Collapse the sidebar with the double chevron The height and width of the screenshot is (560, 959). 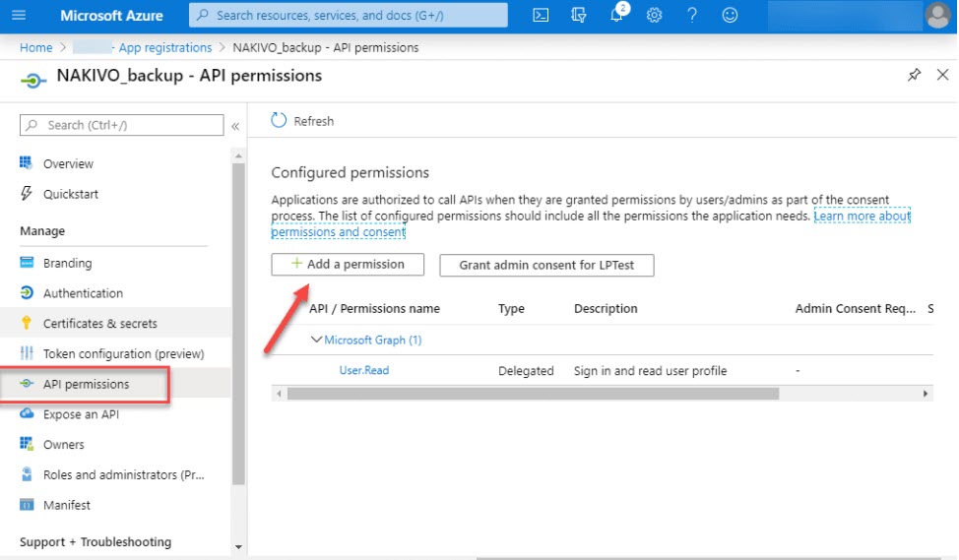(235, 126)
